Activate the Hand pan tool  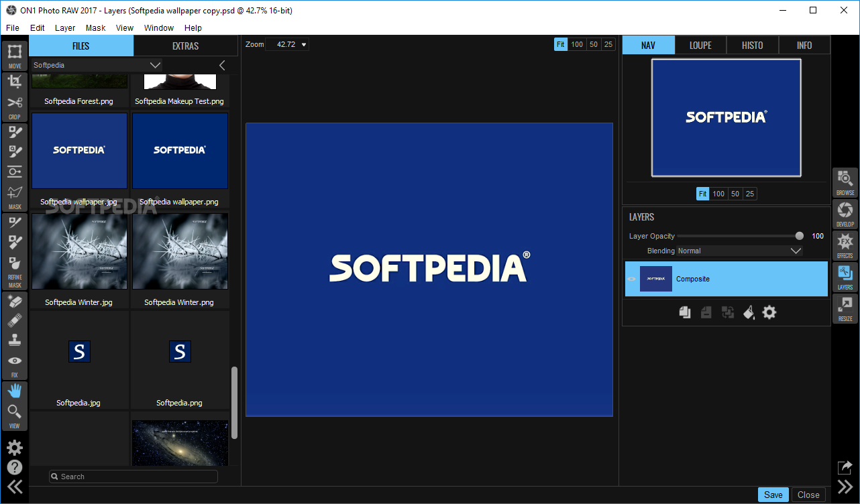tap(15, 391)
